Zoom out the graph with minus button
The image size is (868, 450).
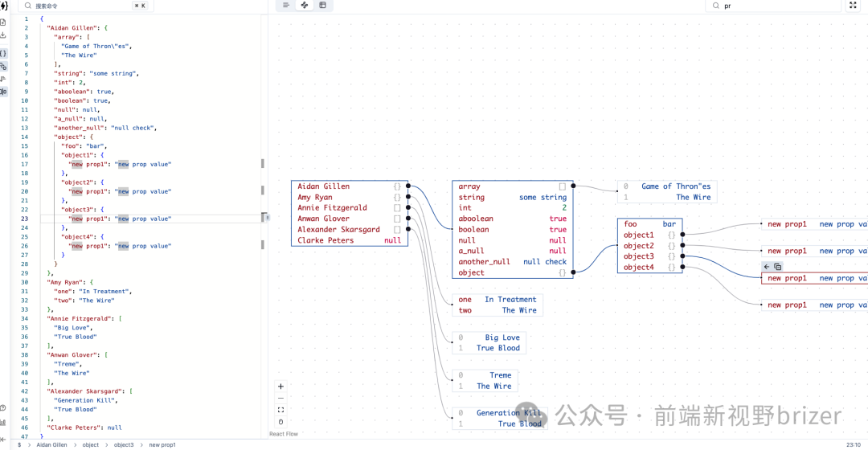280,399
